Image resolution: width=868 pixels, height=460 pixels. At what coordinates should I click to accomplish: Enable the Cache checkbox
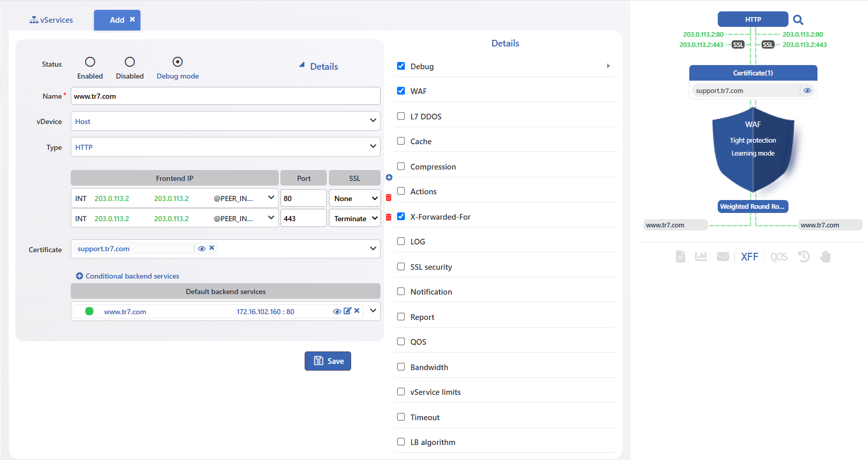click(401, 141)
